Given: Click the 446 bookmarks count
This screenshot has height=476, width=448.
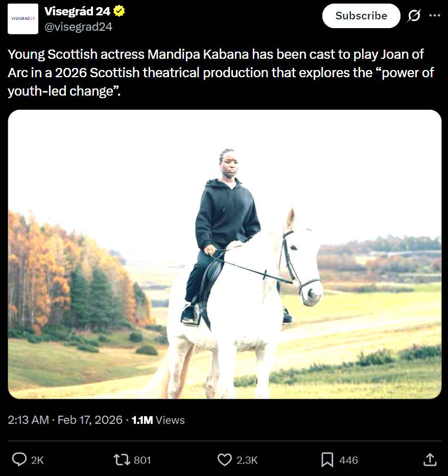Looking at the screenshot, I should [x=348, y=460].
